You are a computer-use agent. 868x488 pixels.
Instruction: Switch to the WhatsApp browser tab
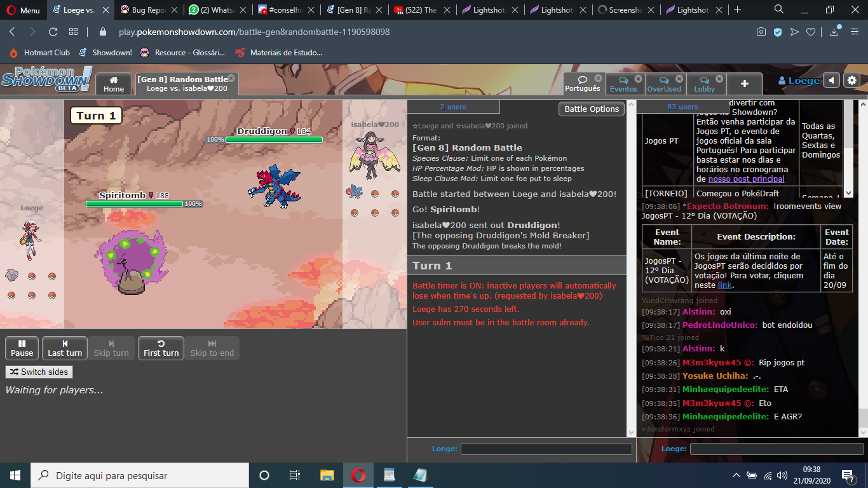point(216,10)
